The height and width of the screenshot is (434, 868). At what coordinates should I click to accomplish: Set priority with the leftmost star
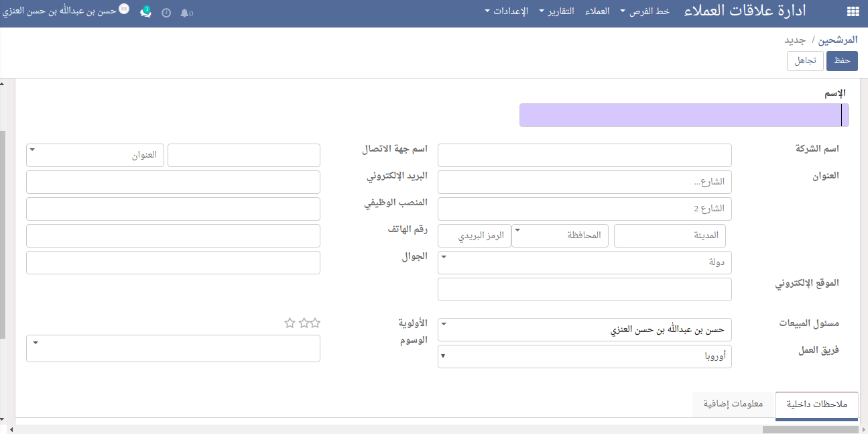pyautogui.click(x=290, y=323)
